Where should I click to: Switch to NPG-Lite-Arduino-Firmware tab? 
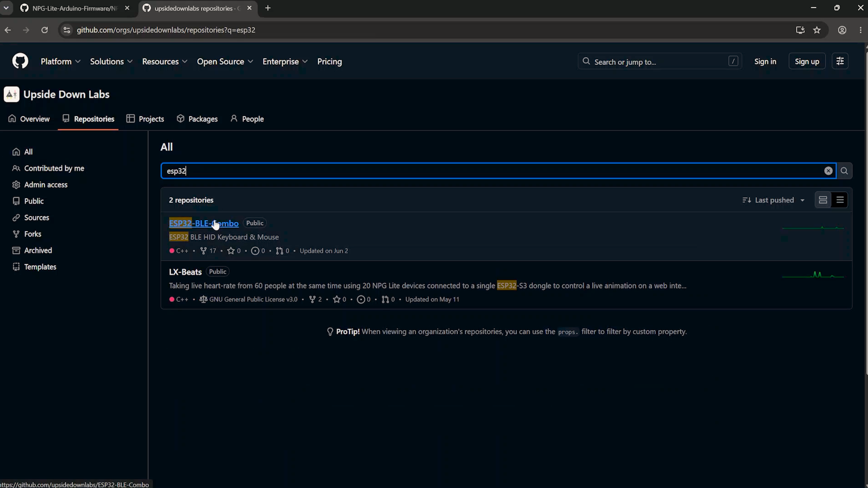[75, 8]
